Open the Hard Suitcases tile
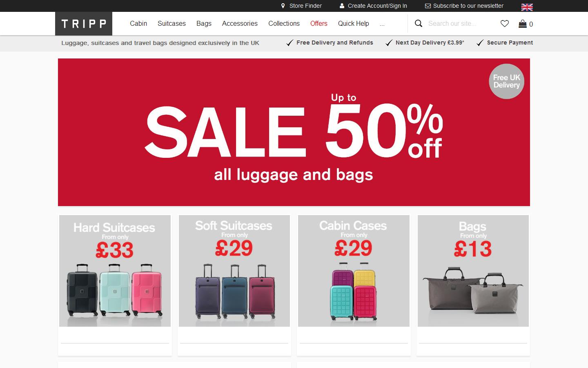The image size is (588, 368). (x=115, y=271)
